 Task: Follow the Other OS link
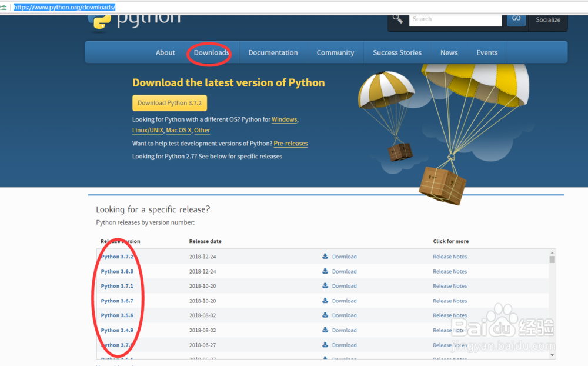pos(202,130)
